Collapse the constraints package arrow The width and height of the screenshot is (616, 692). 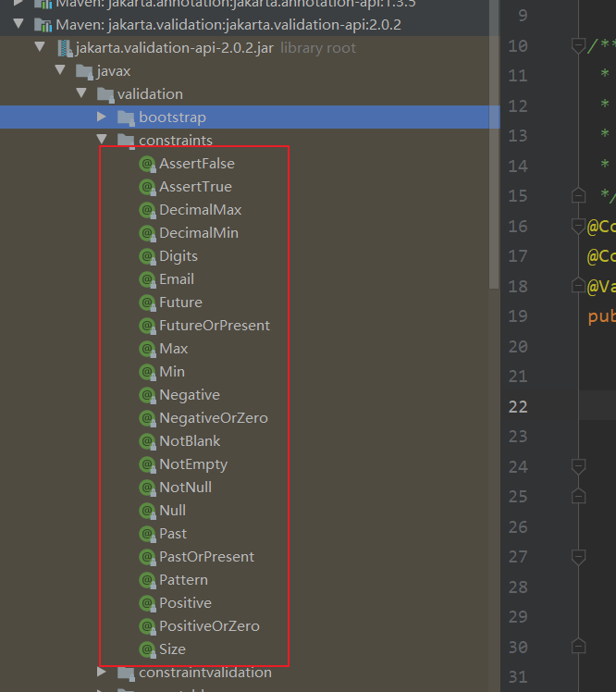coord(102,139)
